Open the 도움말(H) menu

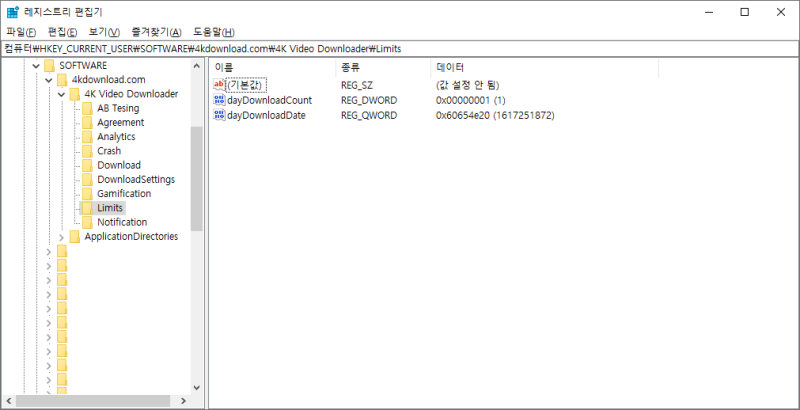coord(214,32)
